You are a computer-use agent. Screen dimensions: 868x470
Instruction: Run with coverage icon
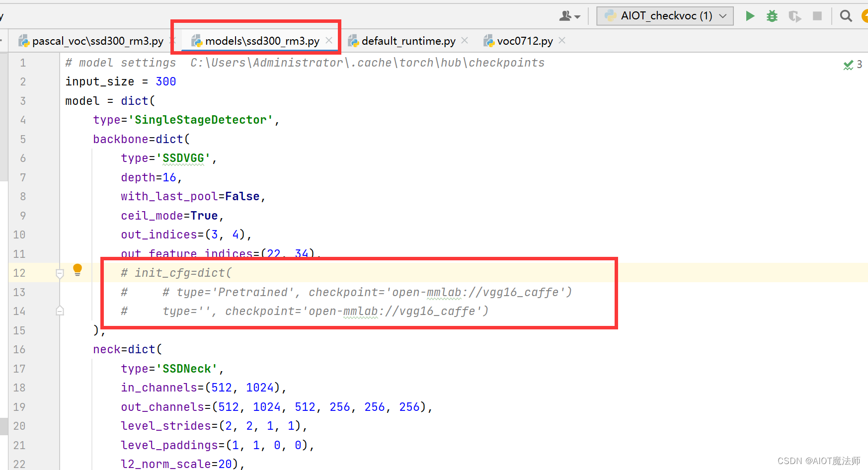795,16
